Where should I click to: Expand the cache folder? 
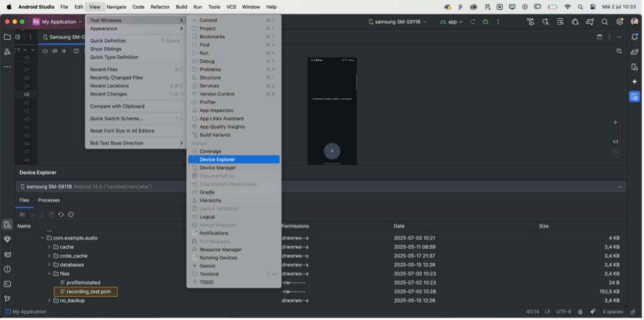pos(49,247)
